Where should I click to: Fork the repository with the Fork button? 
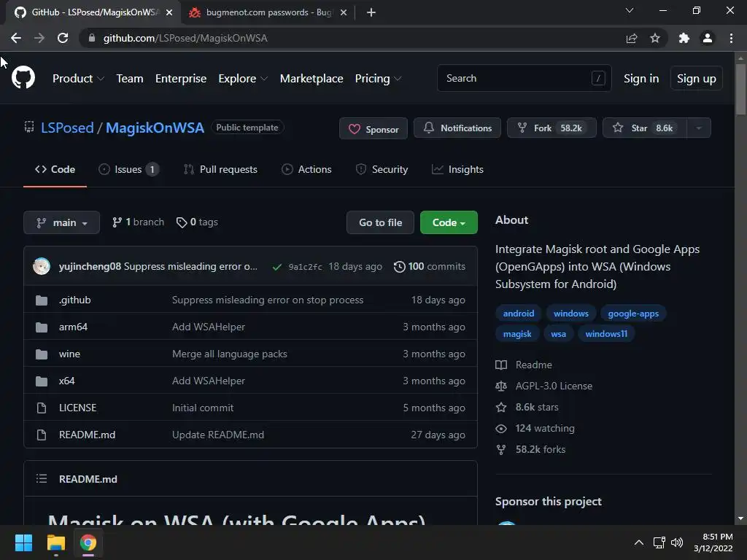tap(551, 128)
